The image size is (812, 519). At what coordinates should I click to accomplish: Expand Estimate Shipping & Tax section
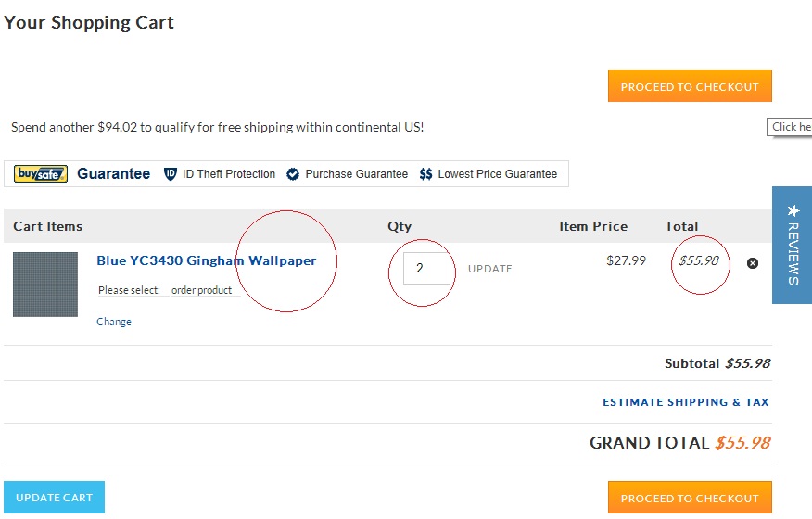tap(686, 402)
